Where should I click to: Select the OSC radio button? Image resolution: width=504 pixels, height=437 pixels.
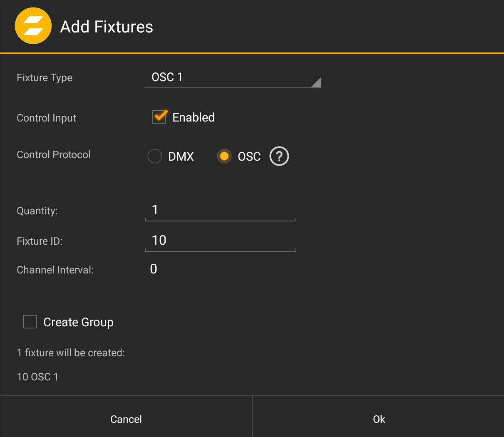(x=224, y=156)
